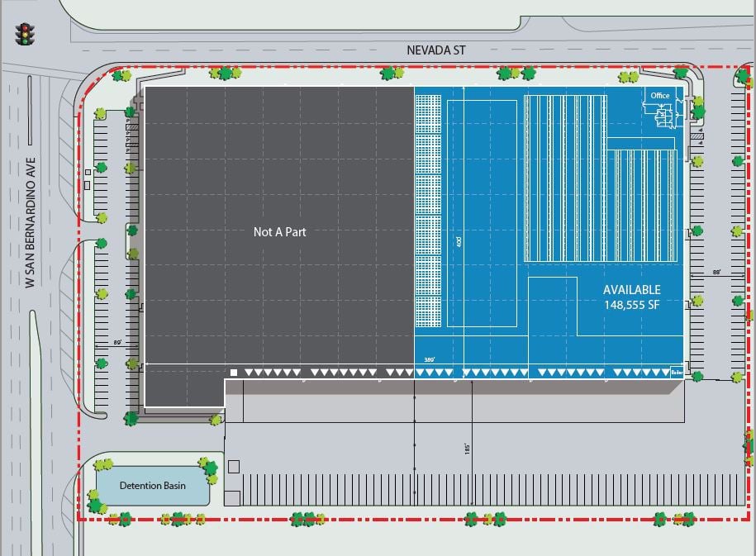Select the Nevada St street label

[437, 50]
